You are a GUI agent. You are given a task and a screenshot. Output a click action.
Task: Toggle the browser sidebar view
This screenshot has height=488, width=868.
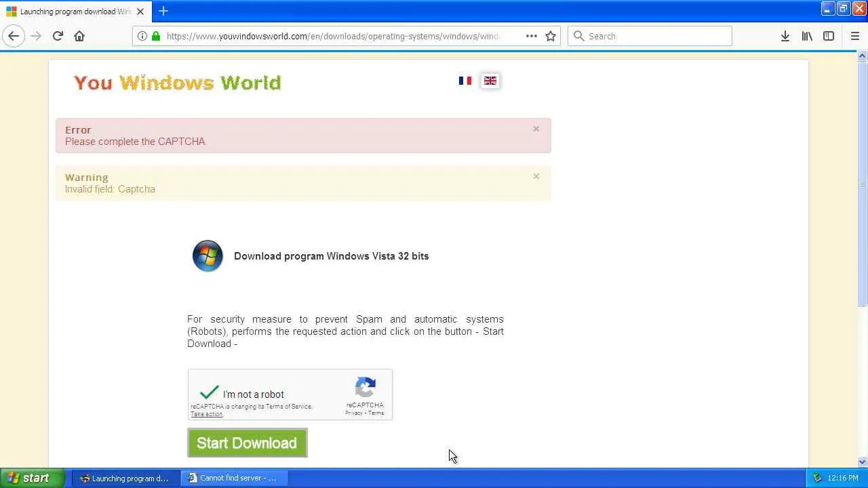[x=829, y=36]
